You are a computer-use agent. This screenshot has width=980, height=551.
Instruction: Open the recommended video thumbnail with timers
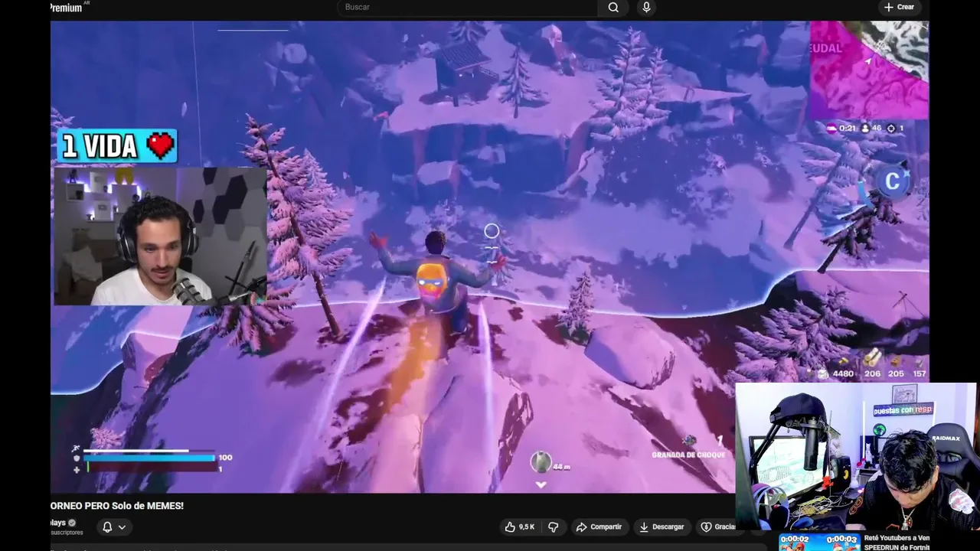pyautogui.click(x=819, y=542)
